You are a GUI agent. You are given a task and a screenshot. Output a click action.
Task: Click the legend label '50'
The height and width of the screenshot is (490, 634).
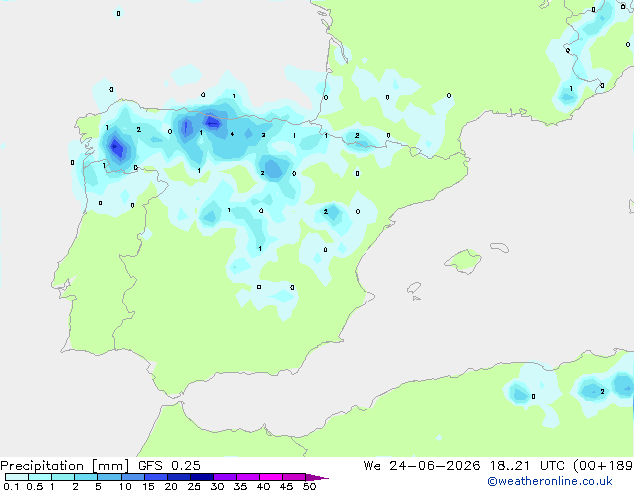point(309,486)
